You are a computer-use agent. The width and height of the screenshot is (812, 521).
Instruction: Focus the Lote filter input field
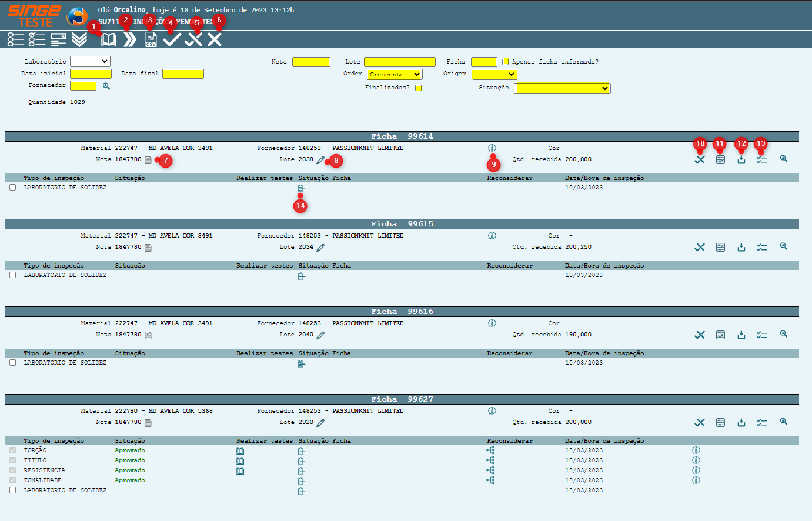(399, 62)
